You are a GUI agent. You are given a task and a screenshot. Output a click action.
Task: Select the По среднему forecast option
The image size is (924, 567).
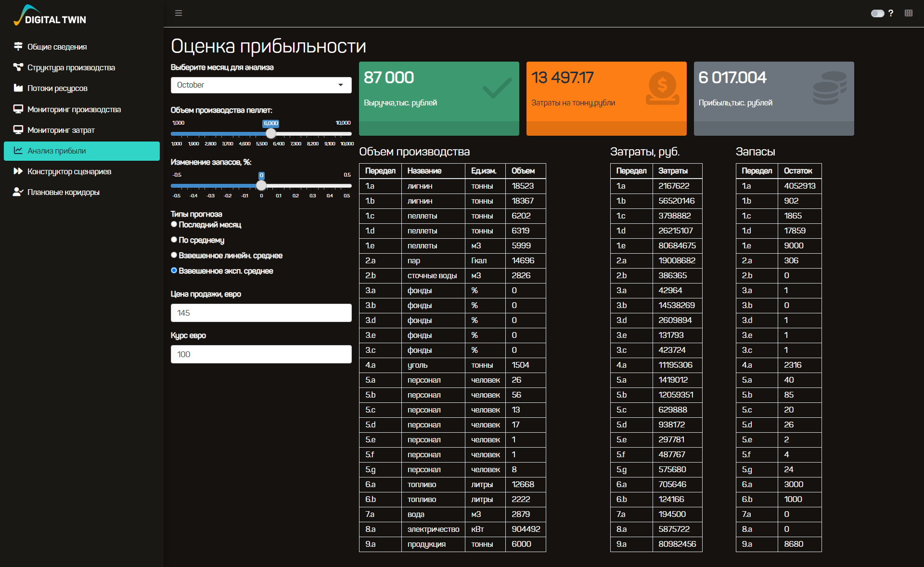[x=174, y=240]
